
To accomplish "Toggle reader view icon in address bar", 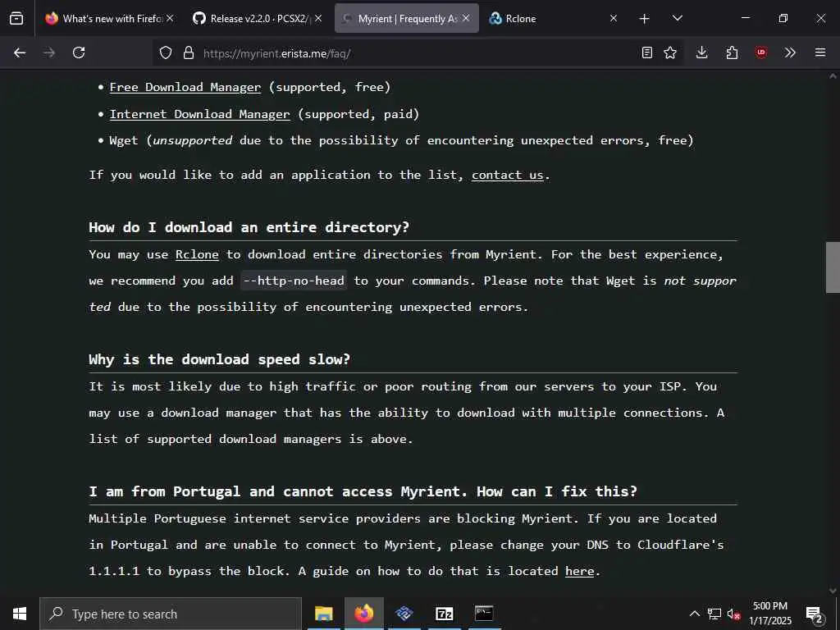I will pos(647,52).
